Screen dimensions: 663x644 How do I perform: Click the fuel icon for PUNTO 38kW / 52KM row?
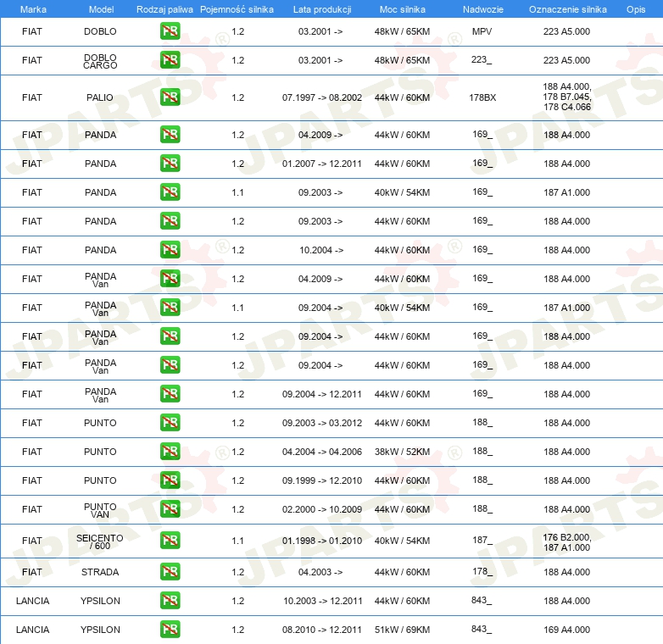170,452
